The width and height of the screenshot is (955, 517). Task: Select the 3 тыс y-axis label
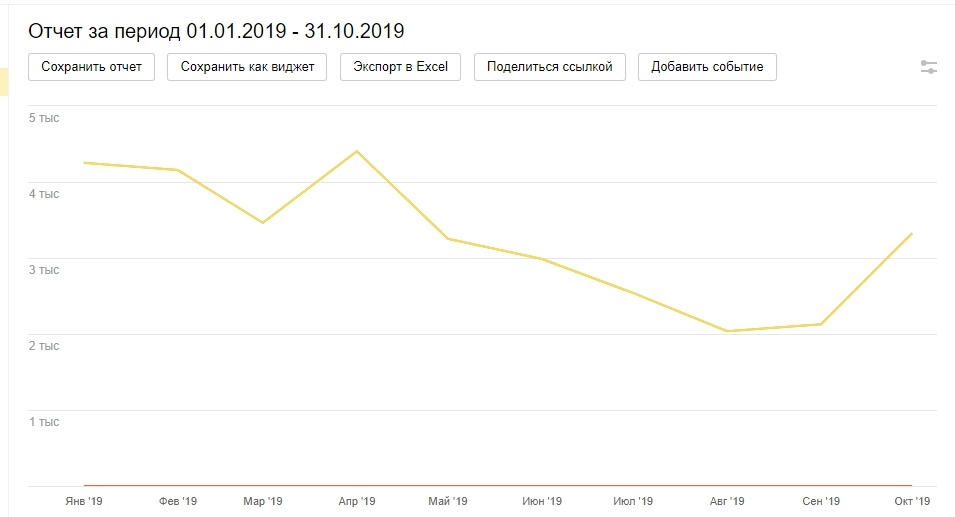pyautogui.click(x=44, y=270)
